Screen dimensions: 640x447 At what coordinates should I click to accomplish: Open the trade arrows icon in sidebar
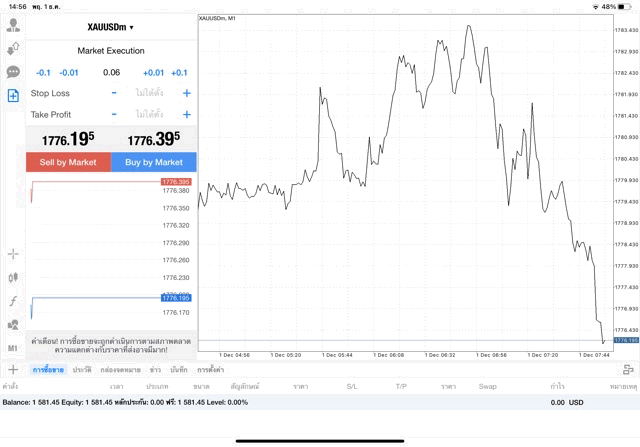tap(13, 48)
